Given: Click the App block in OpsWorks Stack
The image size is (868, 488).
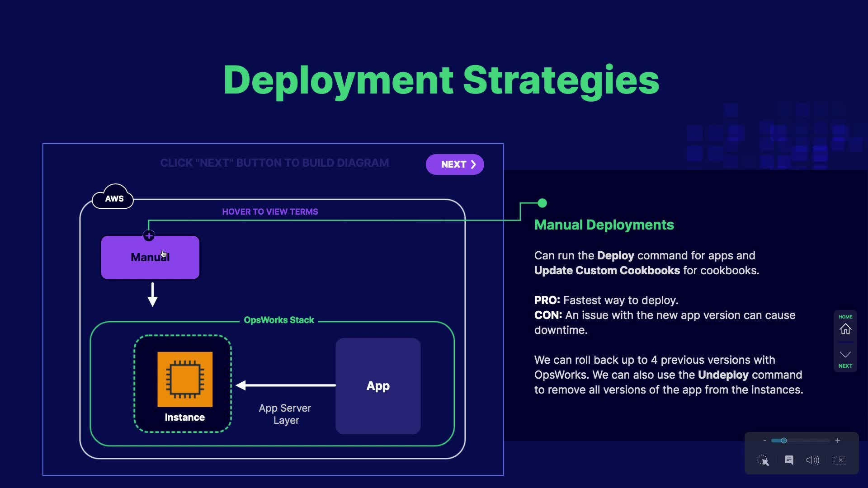Looking at the screenshot, I should tap(378, 386).
